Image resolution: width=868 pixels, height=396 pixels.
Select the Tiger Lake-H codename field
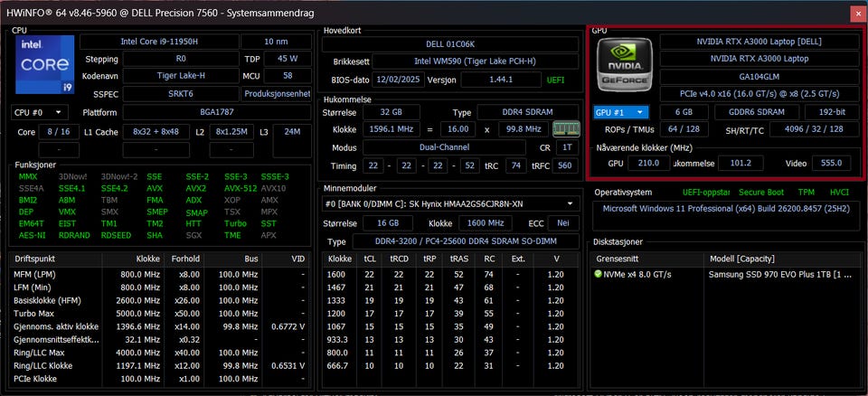coord(181,76)
